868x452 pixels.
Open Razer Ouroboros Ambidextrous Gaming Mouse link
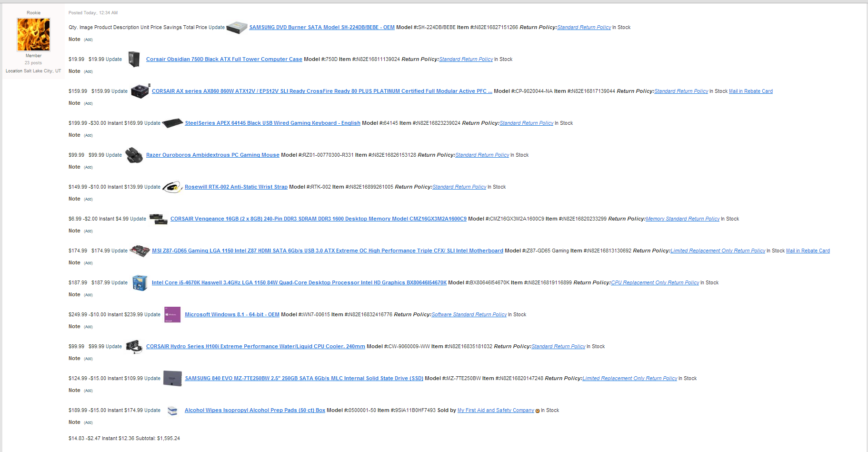(213, 155)
